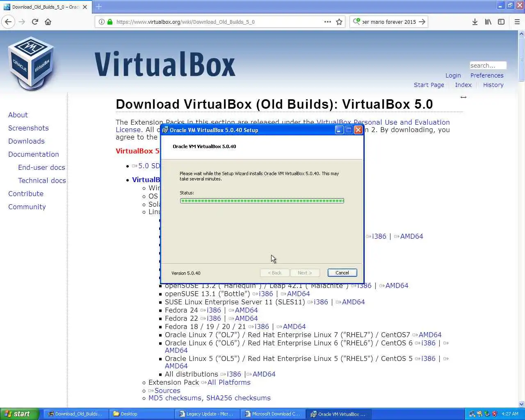Download Fedora 22 AMD64 package
525x420 pixels.
point(246,318)
